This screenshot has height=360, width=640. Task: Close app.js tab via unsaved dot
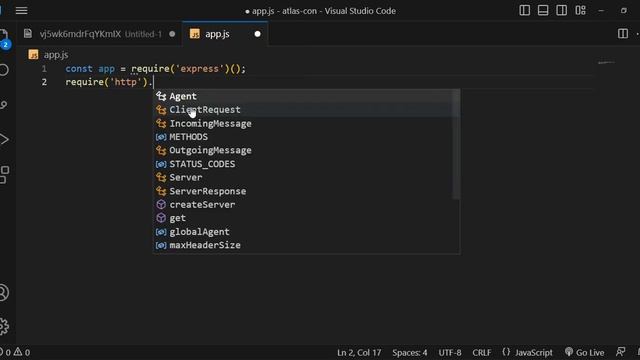pyautogui.click(x=258, y=34)
